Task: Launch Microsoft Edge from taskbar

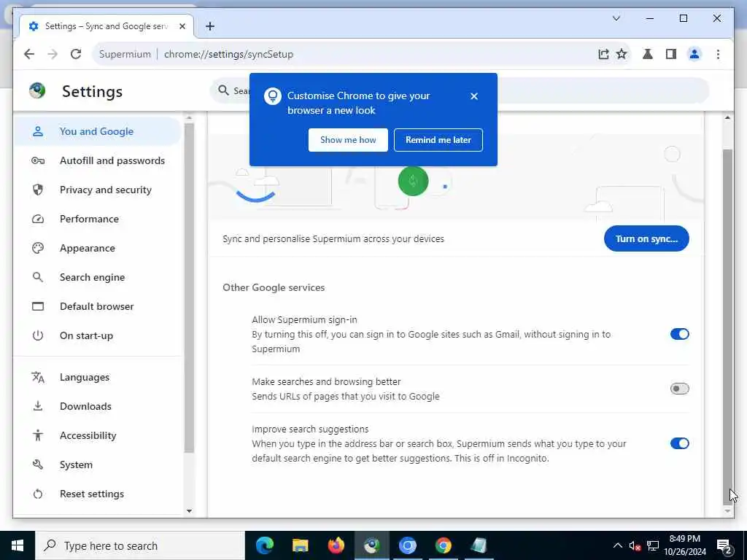Action: (x=264, y=545)
